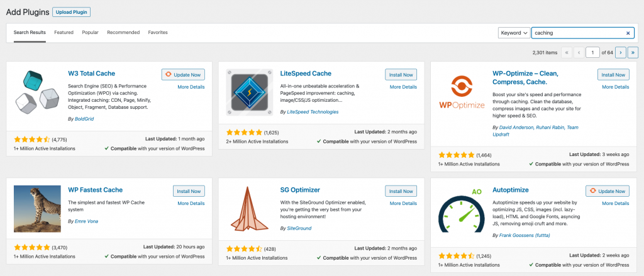Image resolution: width=644 pixels, height=276 pixels.
Task: Click the SG Optimizer star rating
Action: [244, 248]
